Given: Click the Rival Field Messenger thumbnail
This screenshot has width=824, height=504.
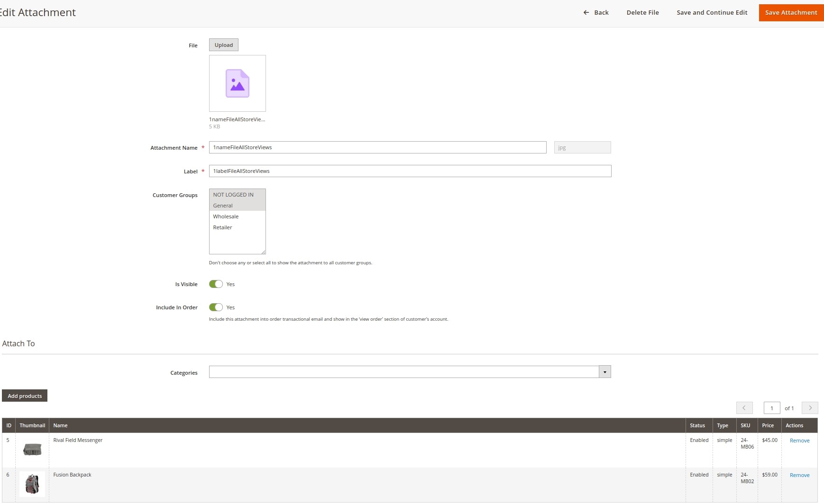Looking at the screenshot, I should click(32, 449).
